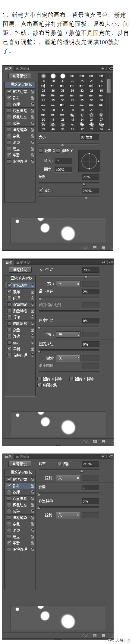Choose the size 46 splatter brush thumbnail

coord(53,125)
